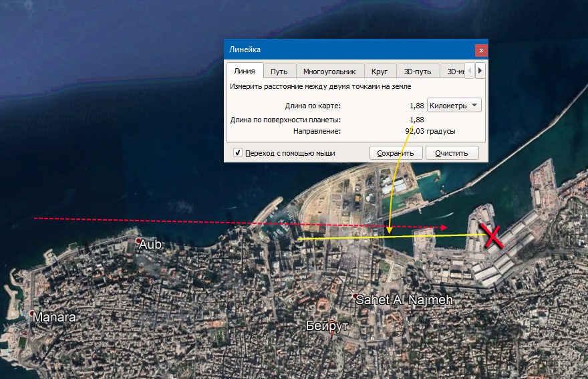The width and height of the screenshot is (588, 379).
Task: Click the Aub placemark pin
Action: click(138, 241)
